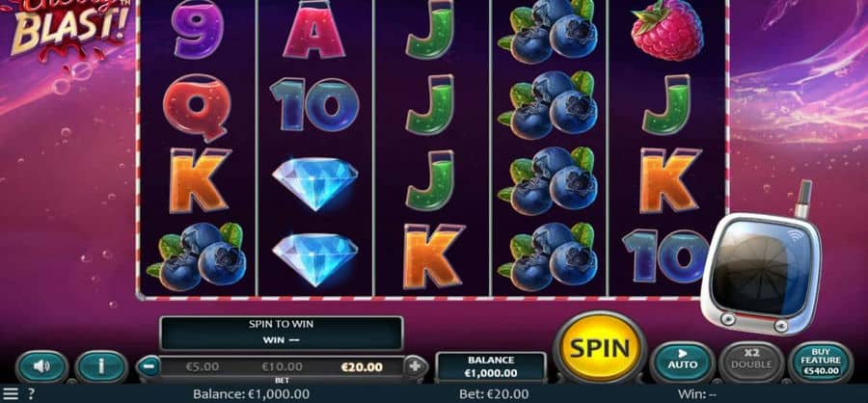
Task: Click the red Q symbol on first reel
Action: coord(197,107)
